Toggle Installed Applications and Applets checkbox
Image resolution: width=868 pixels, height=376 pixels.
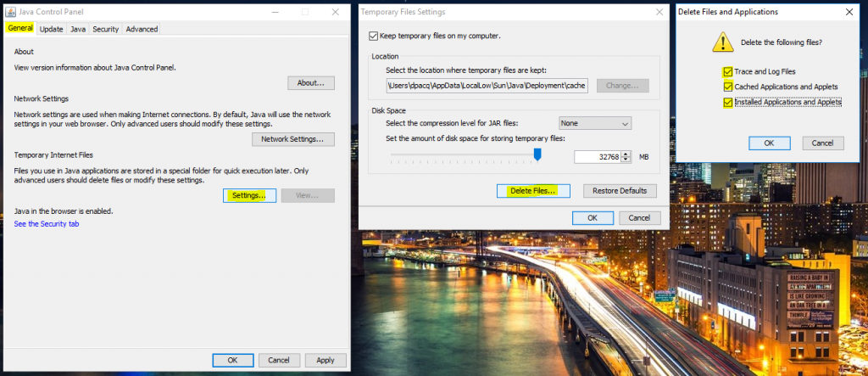(727, 103)
